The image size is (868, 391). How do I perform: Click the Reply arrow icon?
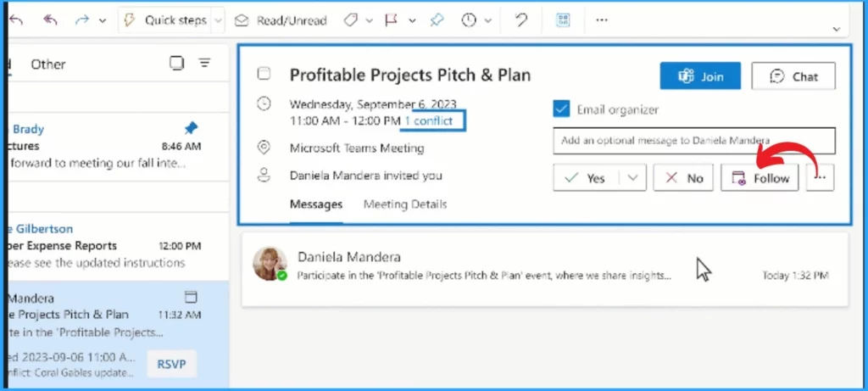pyautogui.click(x=16, y=20)
